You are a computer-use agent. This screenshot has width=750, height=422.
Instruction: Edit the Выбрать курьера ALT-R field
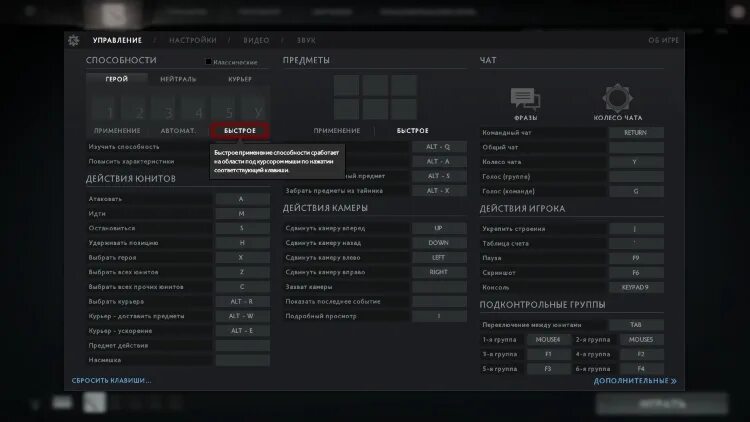click(x=243, y=301)
